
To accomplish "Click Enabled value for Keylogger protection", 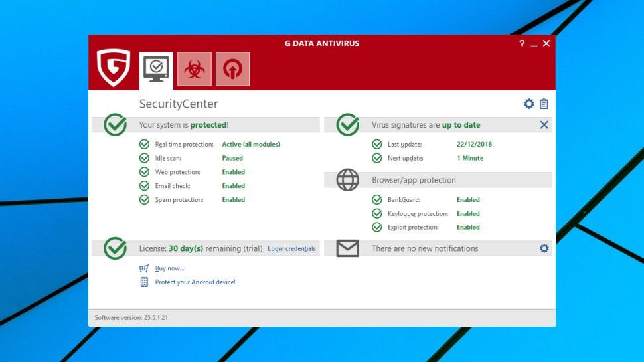I will pos(468,214).
